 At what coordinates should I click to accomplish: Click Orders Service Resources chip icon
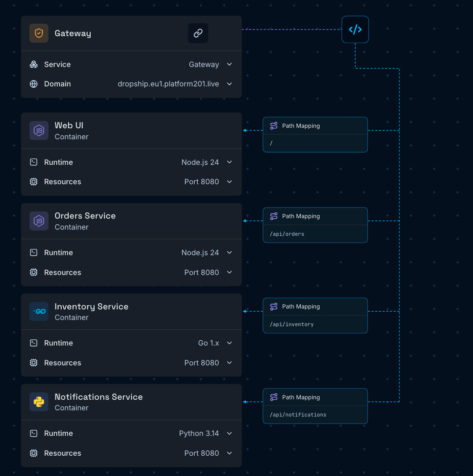tap(33, 272)
